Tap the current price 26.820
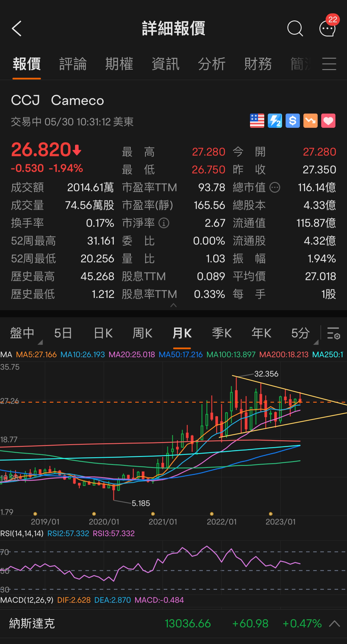The width and height of the screenshot is (347, 644). [x=41, y=150]
